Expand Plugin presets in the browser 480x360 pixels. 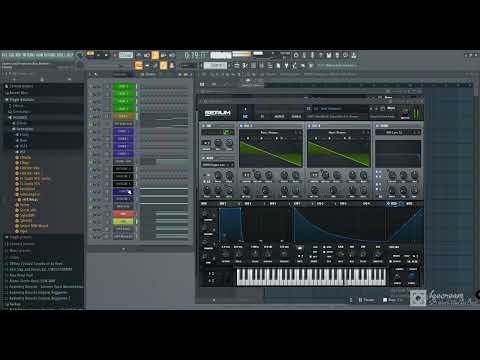(21, 237)
